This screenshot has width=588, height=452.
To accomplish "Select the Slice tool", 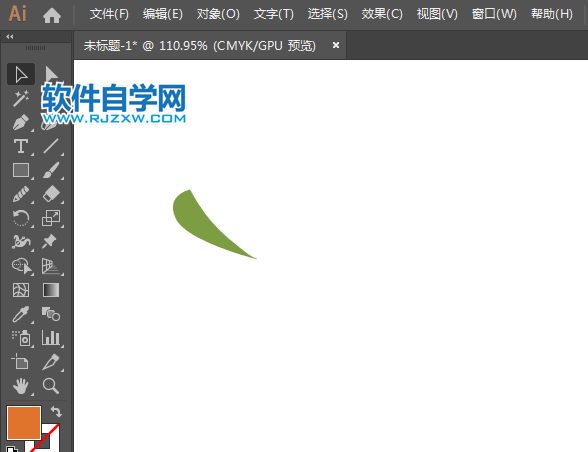I will 51,362.
